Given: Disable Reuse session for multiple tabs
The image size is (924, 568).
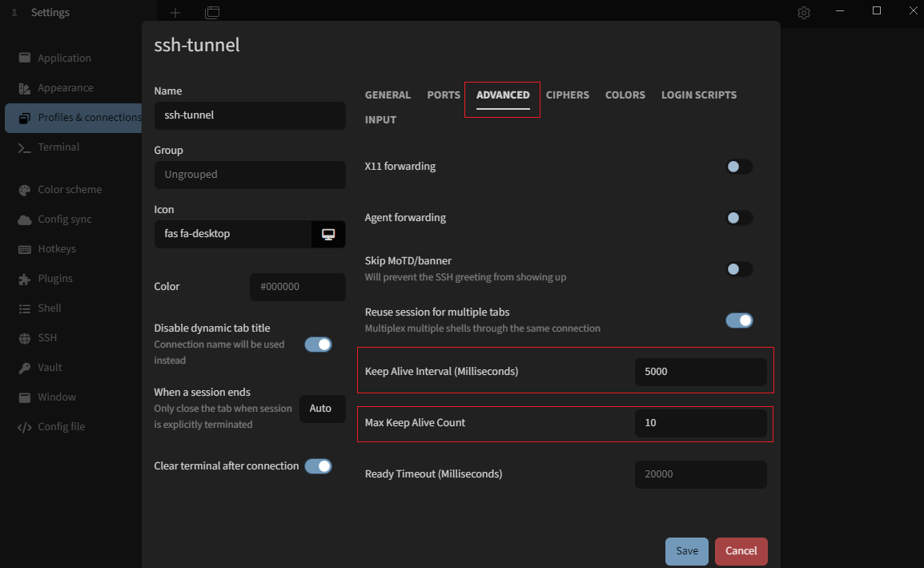Looking at the screenshot, I should coord(738,320).
